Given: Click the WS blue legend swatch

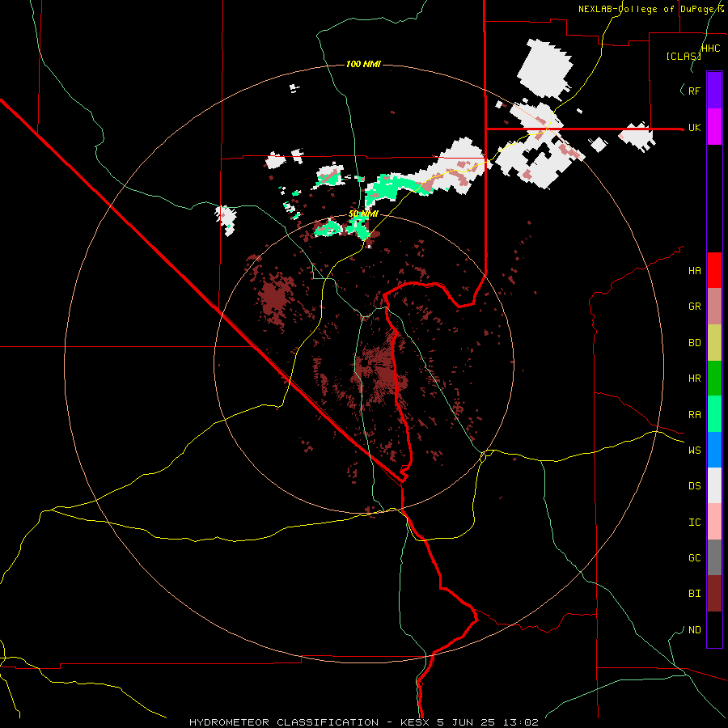Looking at the screenshot, I should 714,450.
